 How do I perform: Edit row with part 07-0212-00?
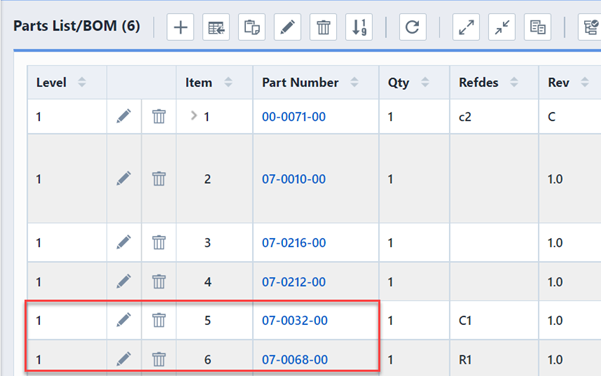point(123,281)
